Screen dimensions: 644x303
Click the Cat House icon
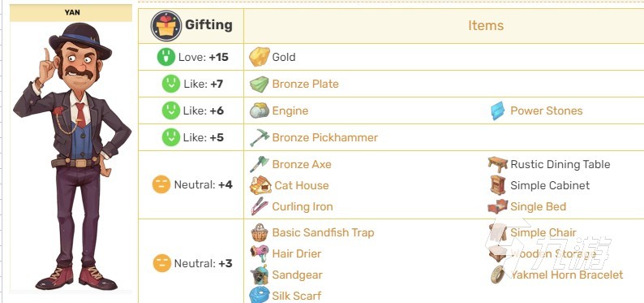[260, 185]
